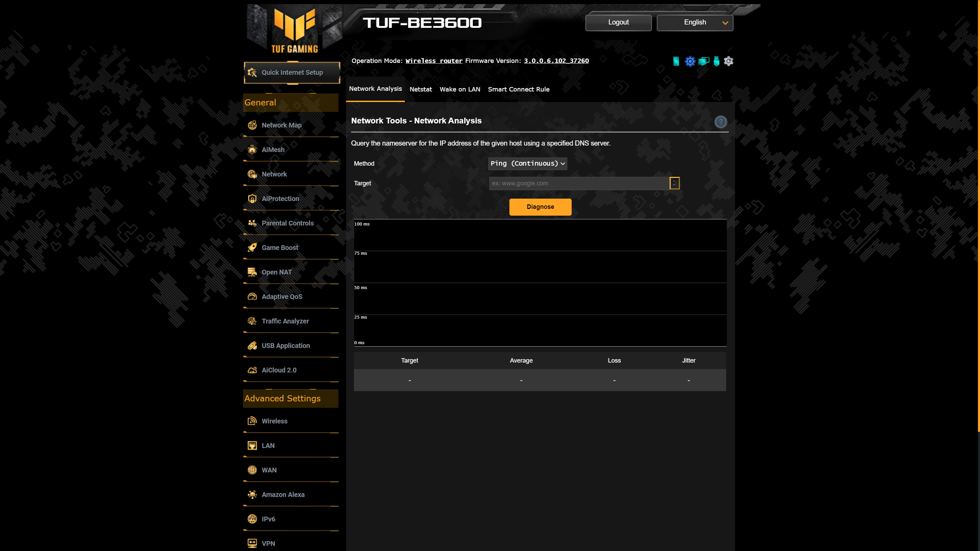Select the AiMesh icon
This screenshot has height=551, width=980.
click(x=252, y=149)
